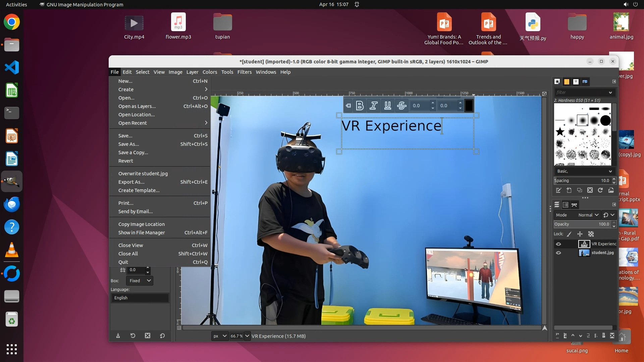Viewport: 644px width, 362px height.
Task: Expand the Box Fixed dropdown
Action: [x=140, y=281]
